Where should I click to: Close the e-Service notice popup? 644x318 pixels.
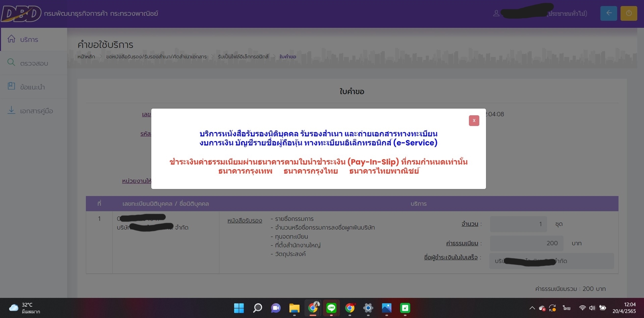point(474,121)
